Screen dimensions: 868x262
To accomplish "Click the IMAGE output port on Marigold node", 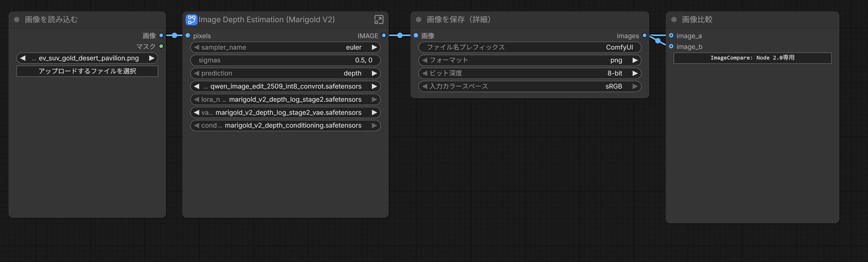I will 384,35.
